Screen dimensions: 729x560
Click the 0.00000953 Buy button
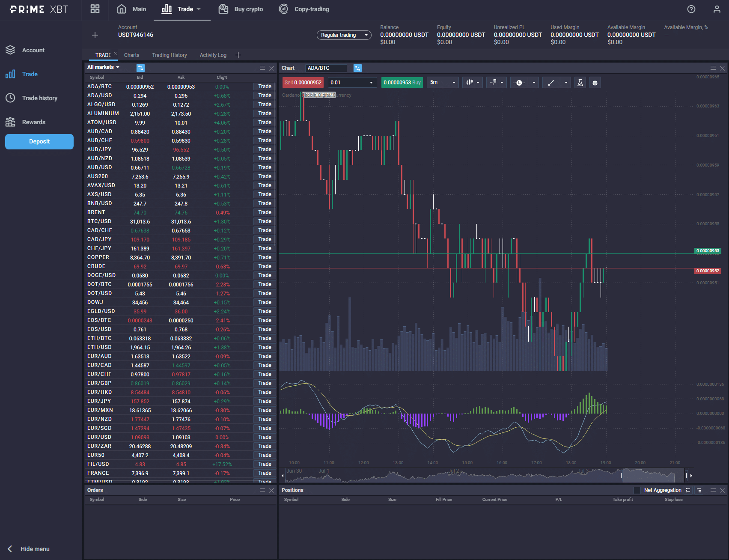click(x=402, y=83)
